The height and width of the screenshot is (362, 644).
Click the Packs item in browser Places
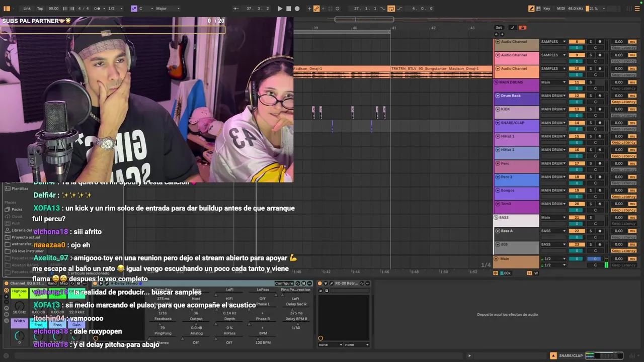coord(17,209)
